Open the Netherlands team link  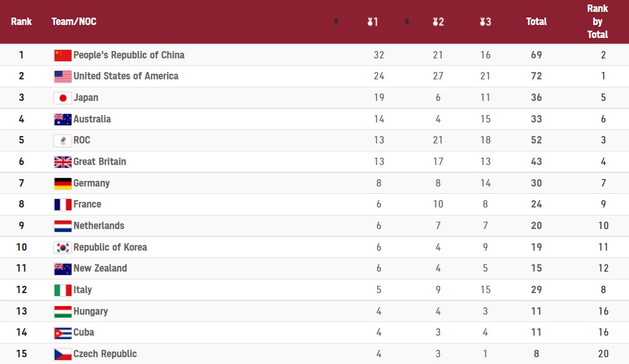99,226
